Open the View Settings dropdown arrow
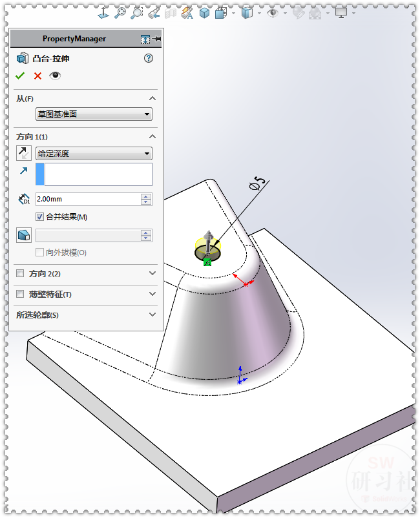 [x=353, y=13]
